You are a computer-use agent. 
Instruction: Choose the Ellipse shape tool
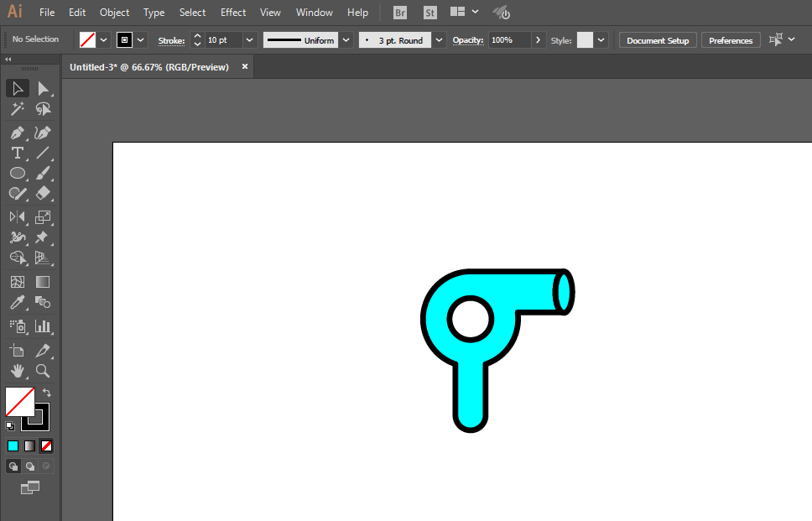pyautogui.click(x=17, y=173)
